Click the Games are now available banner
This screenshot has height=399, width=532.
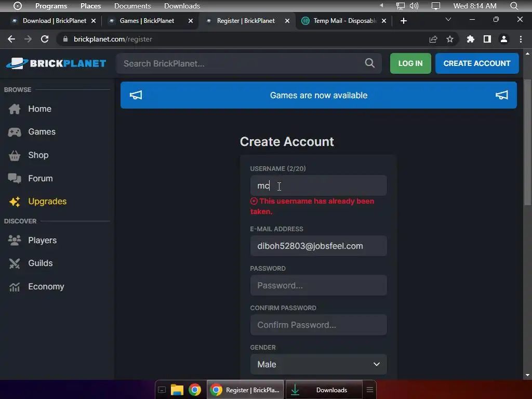pos(318,95)
